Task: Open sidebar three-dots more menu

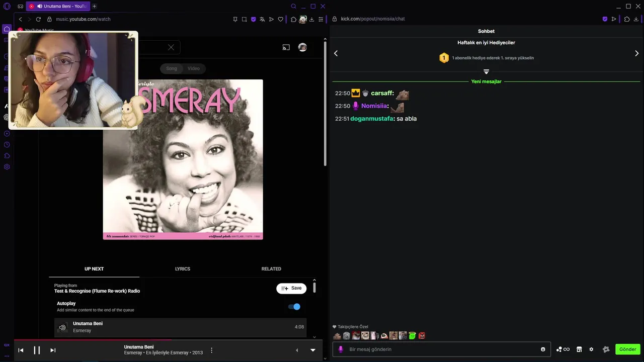Action: (7, 356)
